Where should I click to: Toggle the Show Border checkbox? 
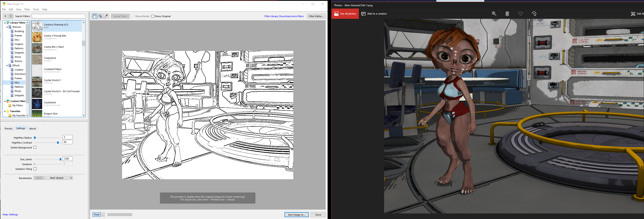133,16
